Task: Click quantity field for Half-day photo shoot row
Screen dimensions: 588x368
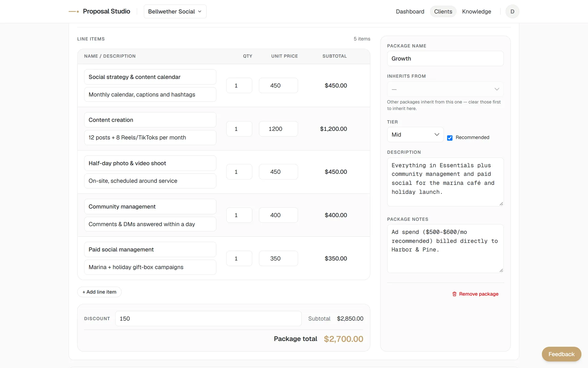Action: pos(239,172)
